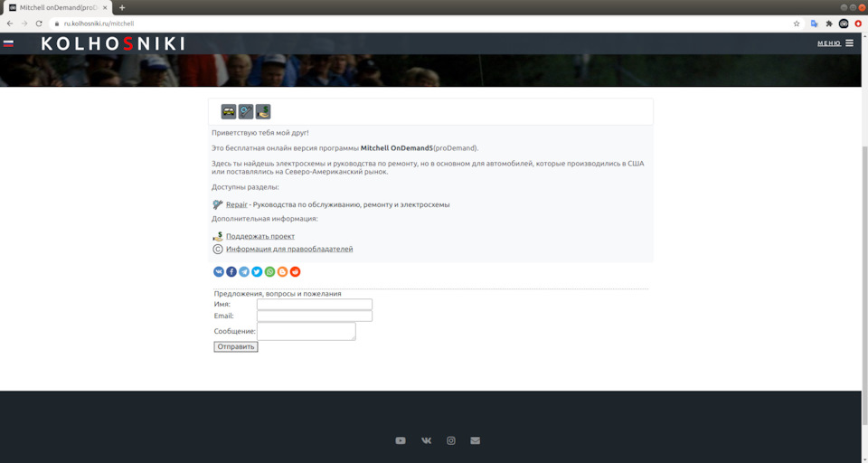
Task: Click the padlock site info icon
Action: coord(56,24)
